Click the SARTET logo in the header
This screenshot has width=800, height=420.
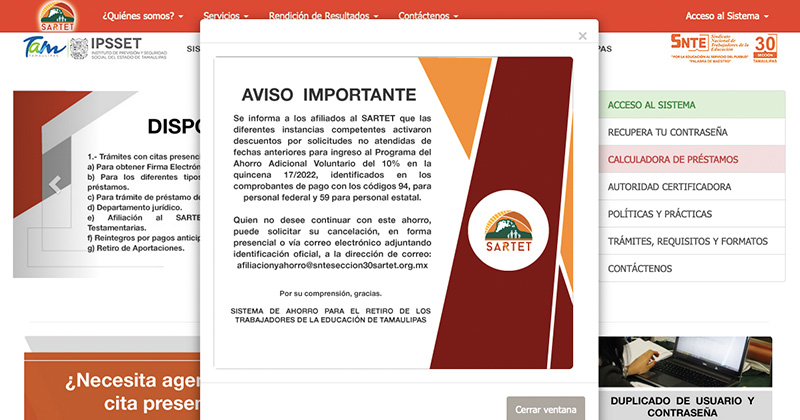(x=56, y=17)
